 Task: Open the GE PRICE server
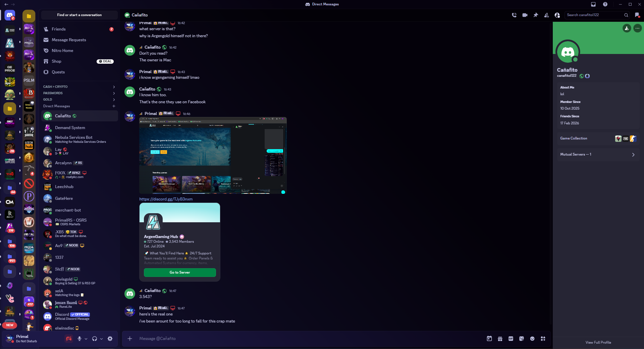[10, 69]
